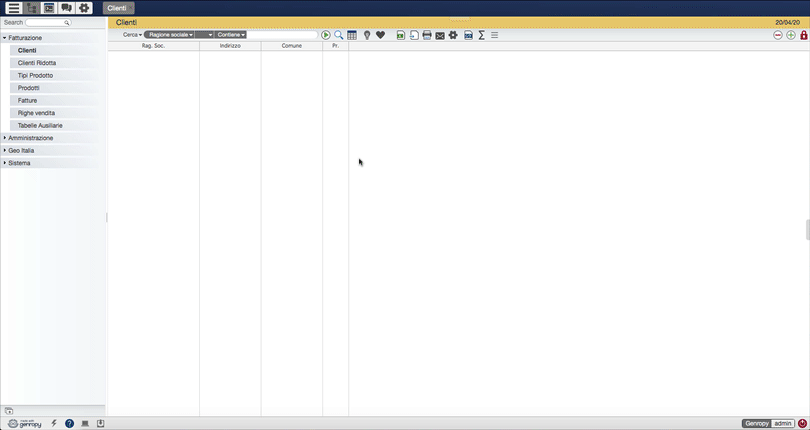Click the green add record plus button

(x=791, y=35)
